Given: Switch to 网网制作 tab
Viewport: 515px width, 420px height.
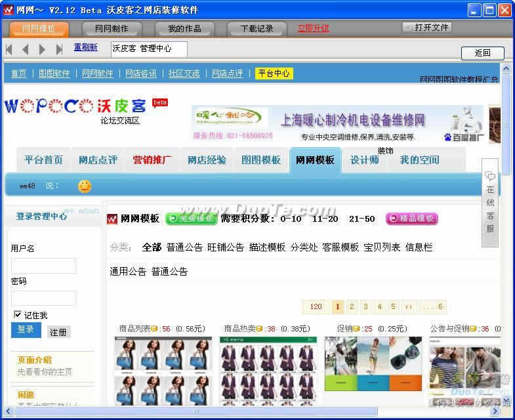Looking at the screenshot, I should click(x=112, y=29).
